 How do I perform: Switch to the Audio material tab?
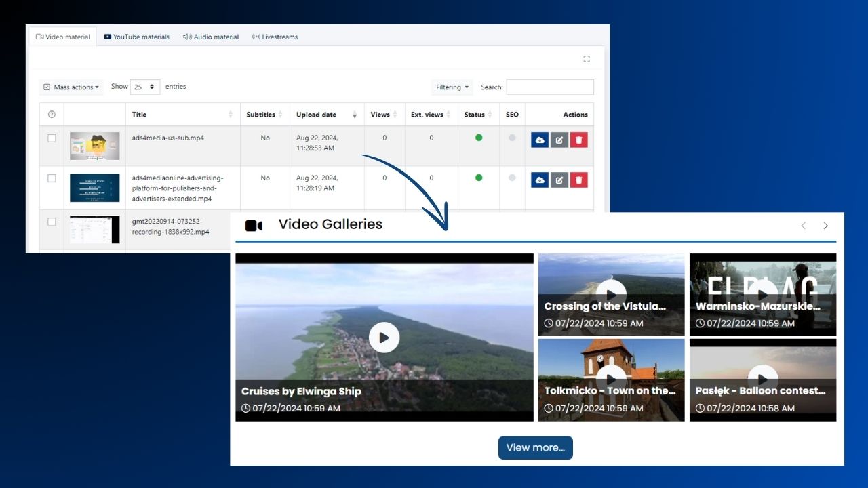pos(211,37)
